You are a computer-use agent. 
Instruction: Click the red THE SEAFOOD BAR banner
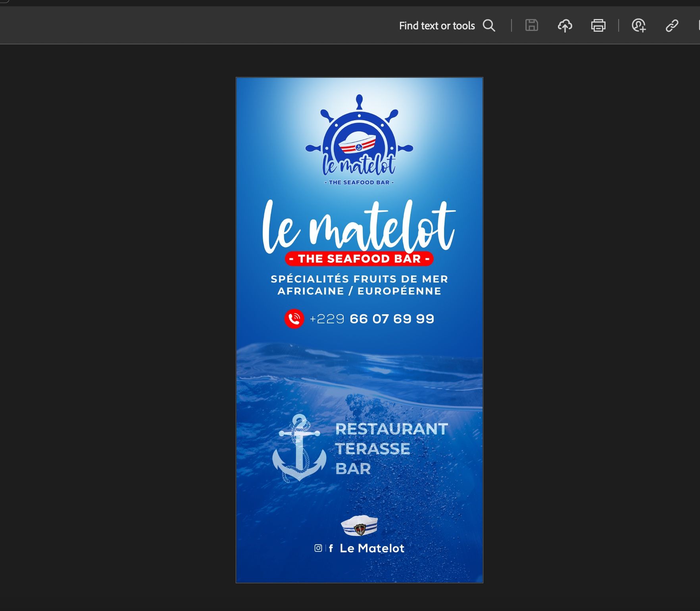[359, 259]
